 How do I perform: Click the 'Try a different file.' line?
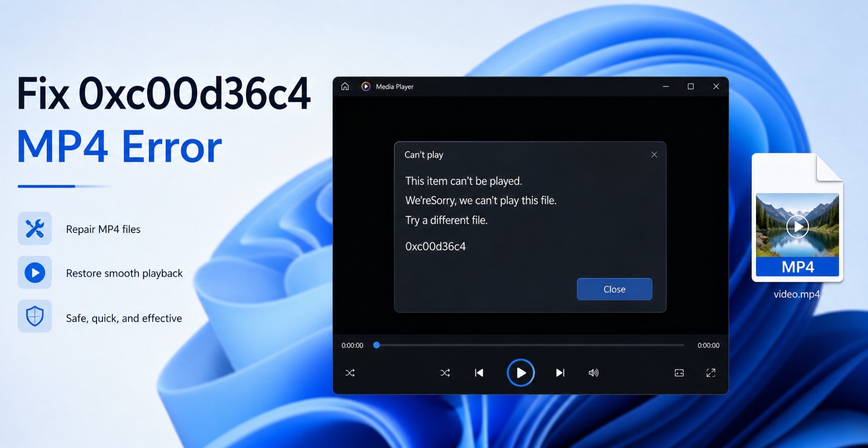(446, 220)
